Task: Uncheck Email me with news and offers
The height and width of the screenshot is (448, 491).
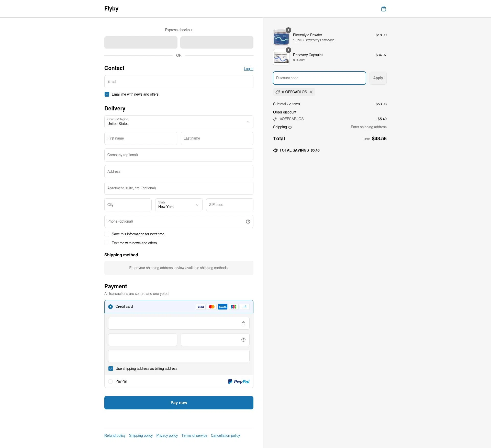Action: 107,94
